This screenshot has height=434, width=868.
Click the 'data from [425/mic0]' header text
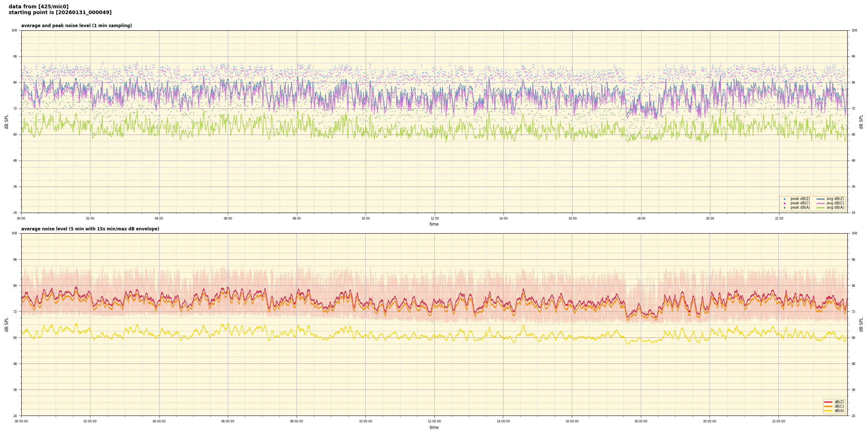38,7
